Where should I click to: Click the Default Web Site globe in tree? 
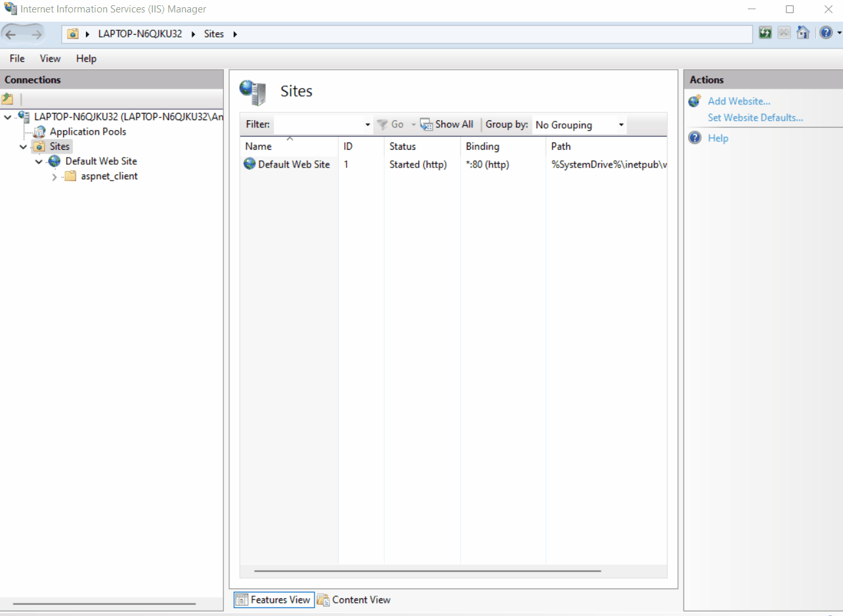[x=54, y=162]
